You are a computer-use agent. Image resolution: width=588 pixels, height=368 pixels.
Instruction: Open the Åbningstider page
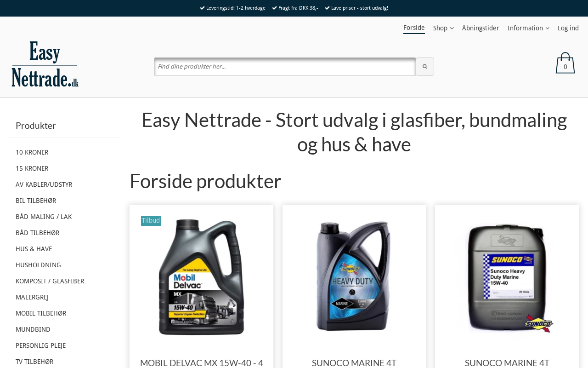point(481,28)
